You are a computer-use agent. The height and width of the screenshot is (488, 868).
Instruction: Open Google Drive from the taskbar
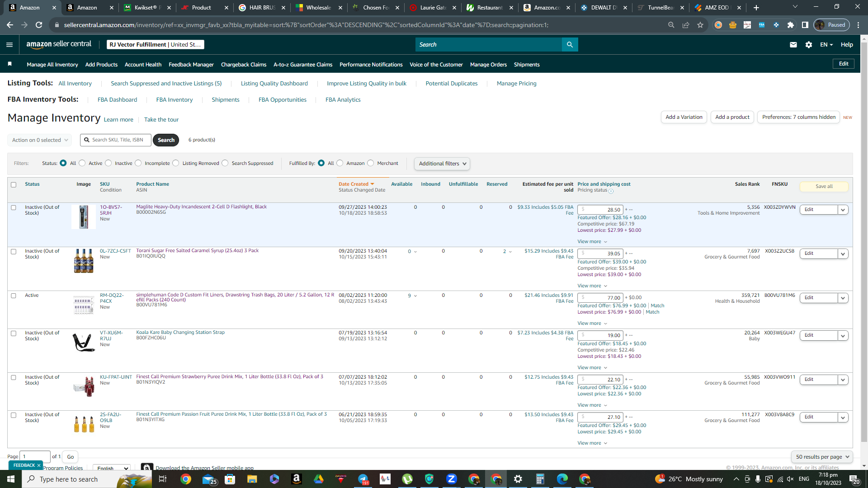(x=319, y=479)
